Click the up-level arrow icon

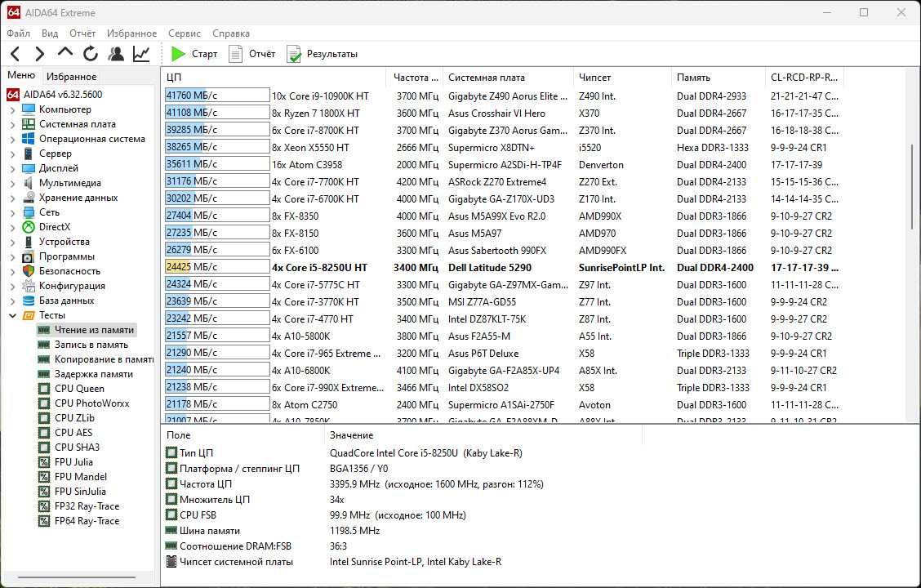[65, 53]
